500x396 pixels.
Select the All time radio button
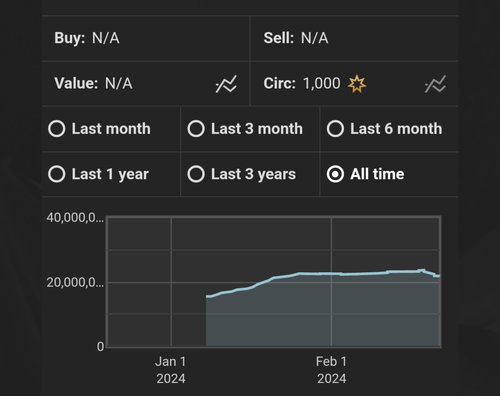point(335,174)
